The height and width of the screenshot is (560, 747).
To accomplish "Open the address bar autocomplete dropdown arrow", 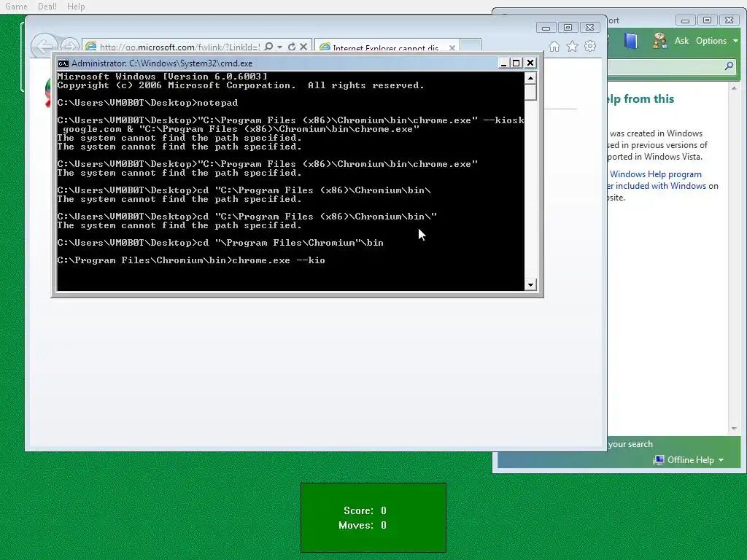I will click(279, 47).
